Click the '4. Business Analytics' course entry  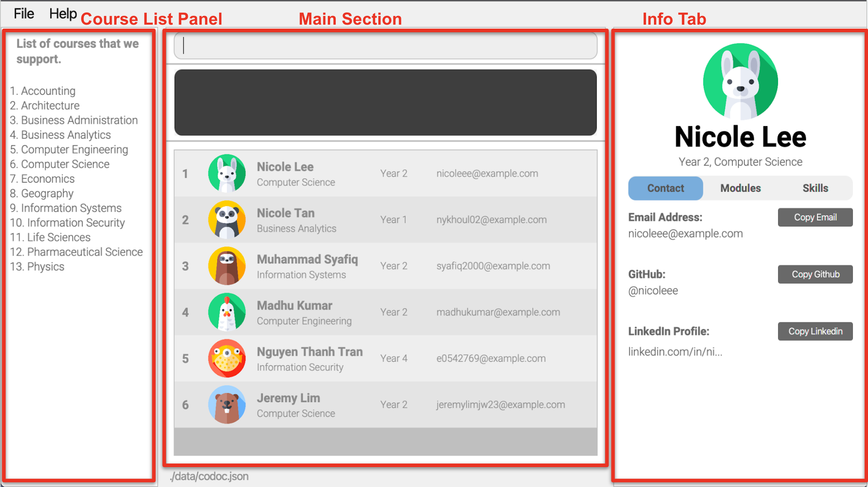[60, 135]
